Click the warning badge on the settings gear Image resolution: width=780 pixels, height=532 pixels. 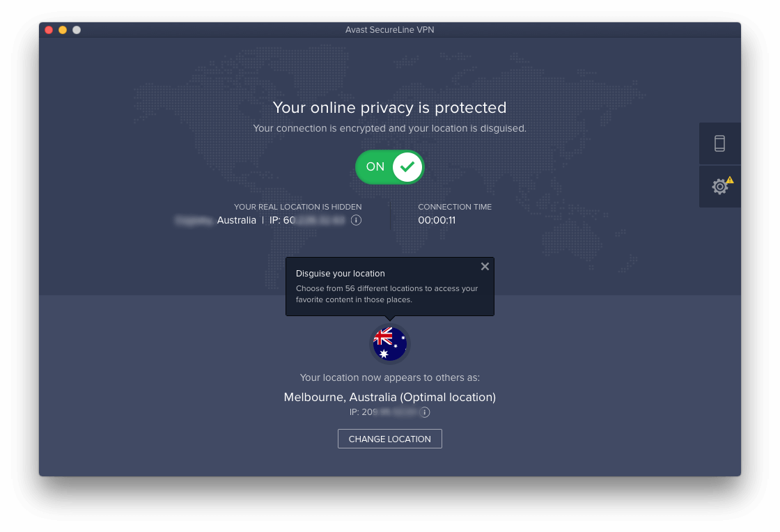[729, 180]
